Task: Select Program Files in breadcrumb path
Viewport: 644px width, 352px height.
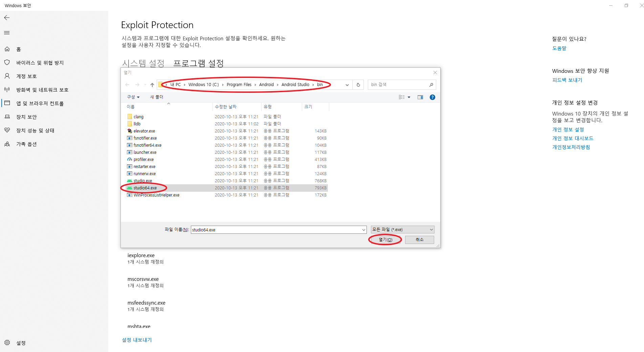Action: (x=239, y=85)
